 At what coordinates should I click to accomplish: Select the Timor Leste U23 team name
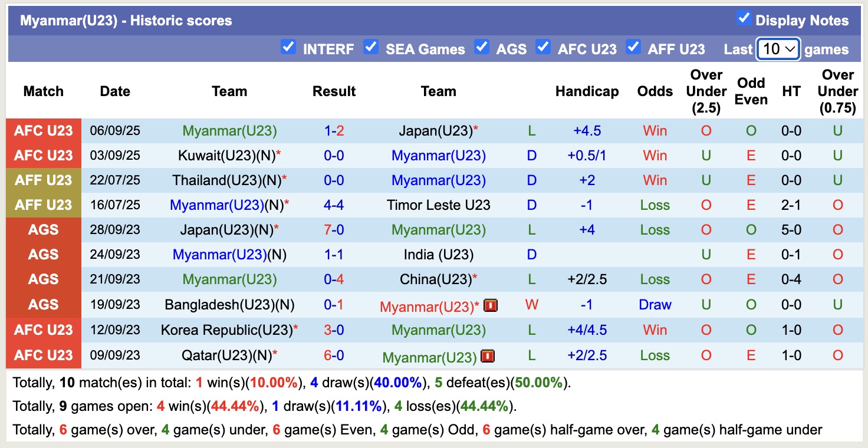point(438,205)
